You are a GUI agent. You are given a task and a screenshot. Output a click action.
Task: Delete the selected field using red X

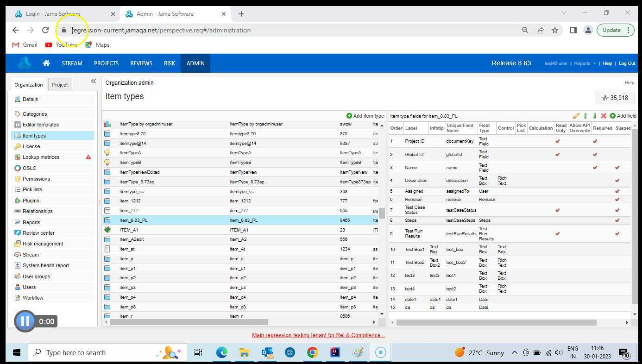pos(604,116)
